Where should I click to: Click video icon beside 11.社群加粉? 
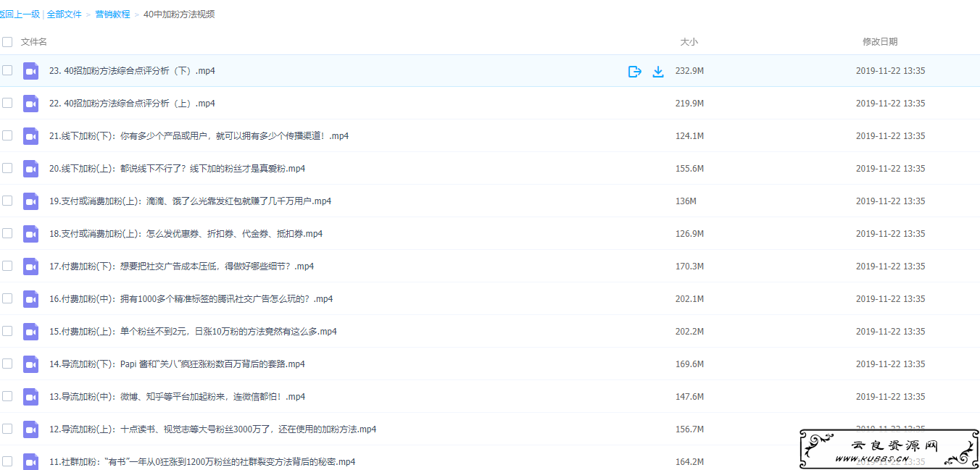tap(30, 461)
